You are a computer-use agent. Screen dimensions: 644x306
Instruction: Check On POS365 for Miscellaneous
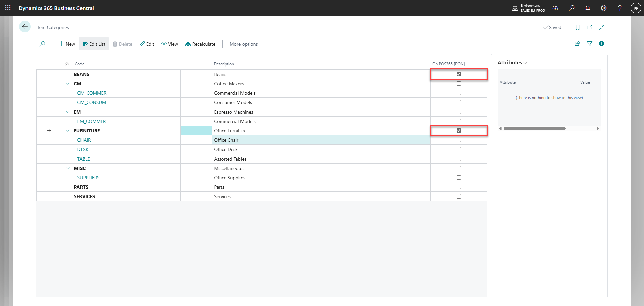459,168
